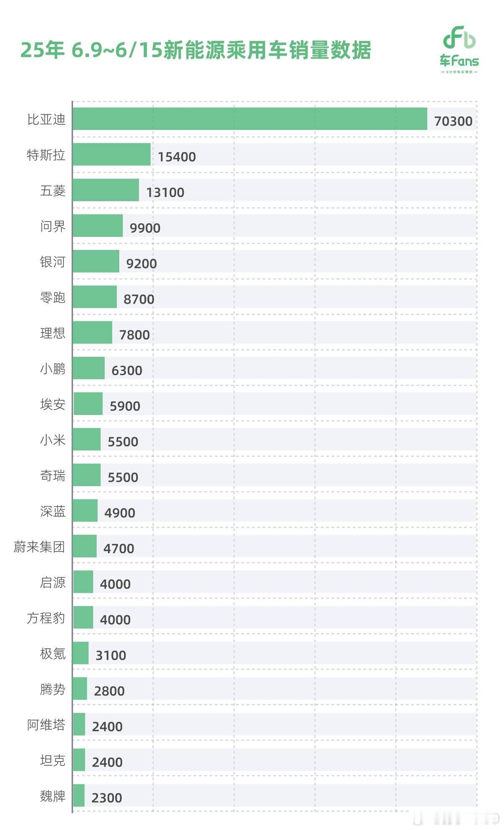Click the 理想 brand label
Image resolution: width=504 pixels, height=830 pixels.
click(53, 333)
